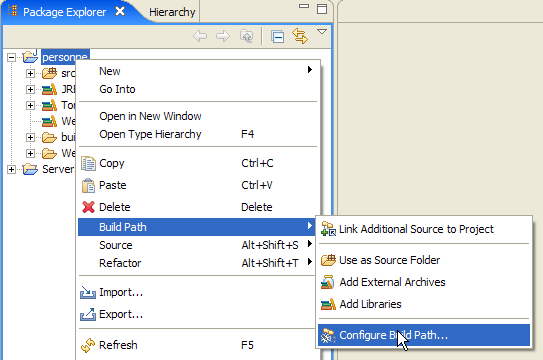The height and width of the screenshot is (360, 543).
Task: Open the Package Explorer view menu triangle
Action: tap(322, 32)
